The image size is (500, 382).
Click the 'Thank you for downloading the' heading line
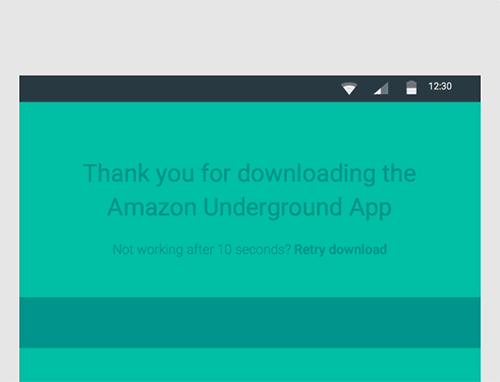pos(250,174)
